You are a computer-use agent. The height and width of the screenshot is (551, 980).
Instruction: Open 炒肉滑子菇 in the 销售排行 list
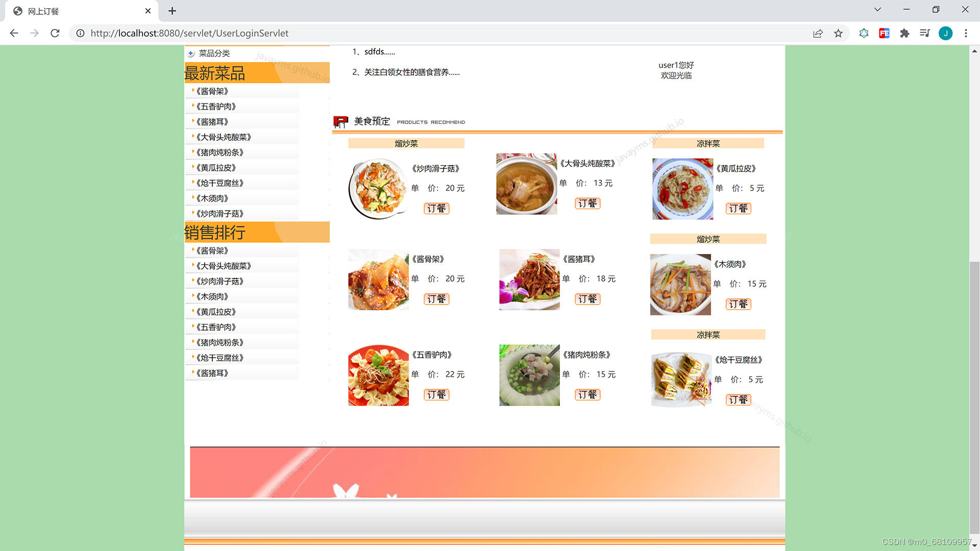click(x=220, y=281)
